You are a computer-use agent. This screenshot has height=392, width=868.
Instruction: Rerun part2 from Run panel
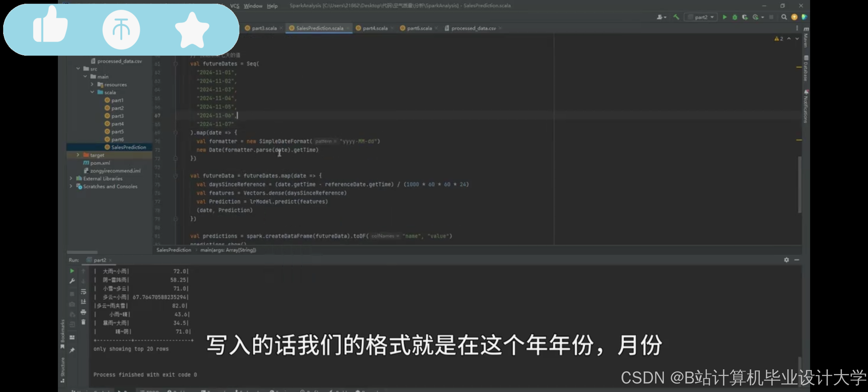(x=72, y=271)
